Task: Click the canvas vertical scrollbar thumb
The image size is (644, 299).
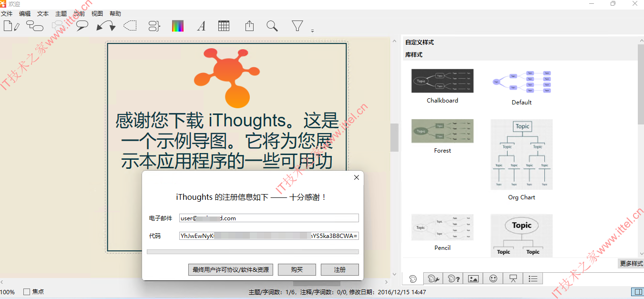Action: click(x=394, y=138)
